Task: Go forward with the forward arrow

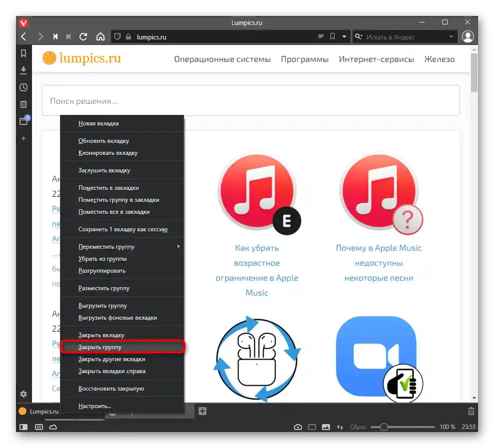Action: pos(40,37)
